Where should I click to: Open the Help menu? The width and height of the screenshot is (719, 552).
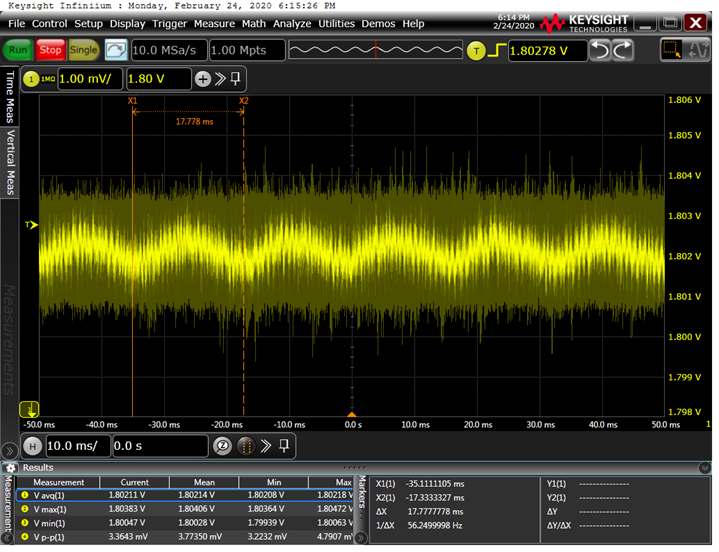(413, 23)
